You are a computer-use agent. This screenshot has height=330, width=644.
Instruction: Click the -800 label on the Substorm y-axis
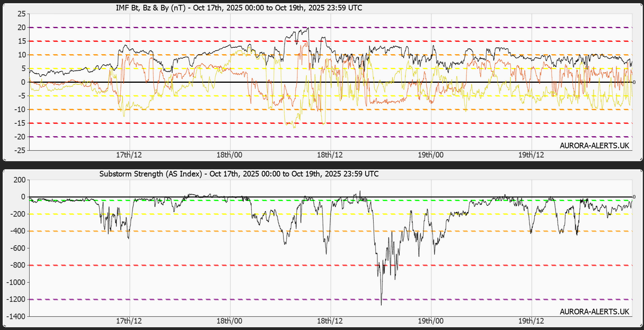click(x=17, y=265)
